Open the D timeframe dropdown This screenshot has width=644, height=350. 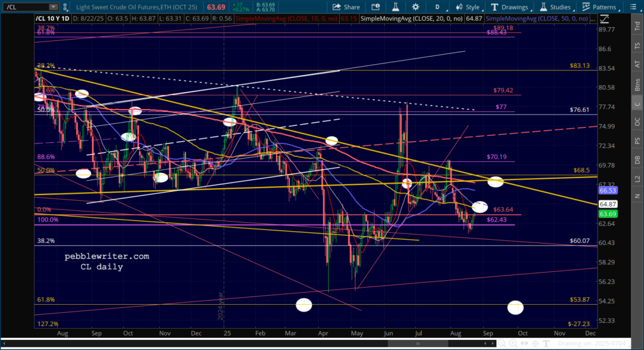coord(440,7)
